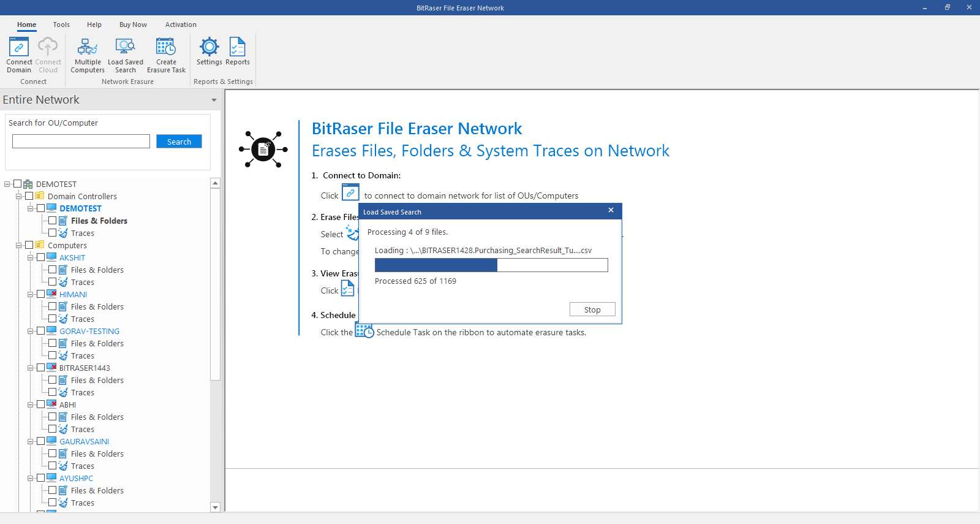The image size is (980, 524).
Task: Click Traces broom icon under HIMANI
Action: [x=63, y=319]
